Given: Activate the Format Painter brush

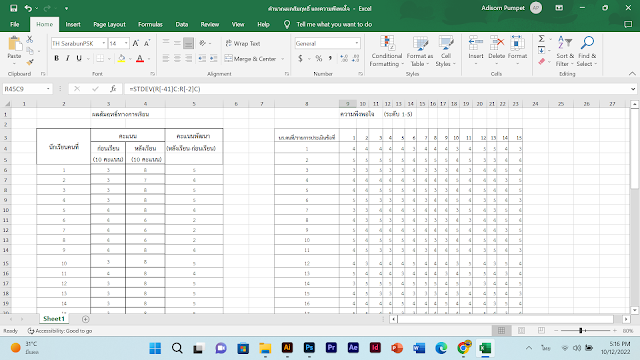Looking at the screenshot, I should pyautogui.click(x=30, y=62).
